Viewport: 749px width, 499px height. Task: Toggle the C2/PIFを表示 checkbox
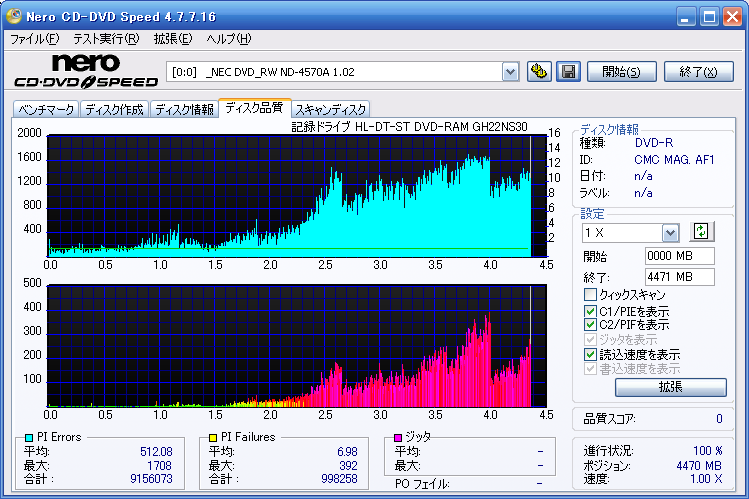click(590, 325)
